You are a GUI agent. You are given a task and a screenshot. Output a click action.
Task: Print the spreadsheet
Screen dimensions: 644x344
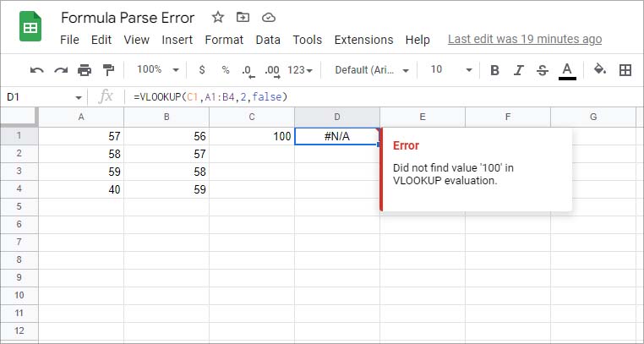(x=85, y=70)
